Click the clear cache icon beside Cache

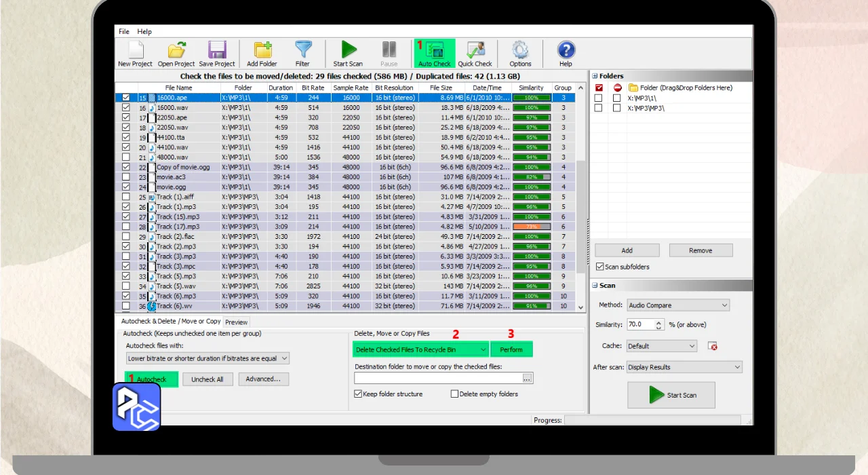tap(713, 346)
